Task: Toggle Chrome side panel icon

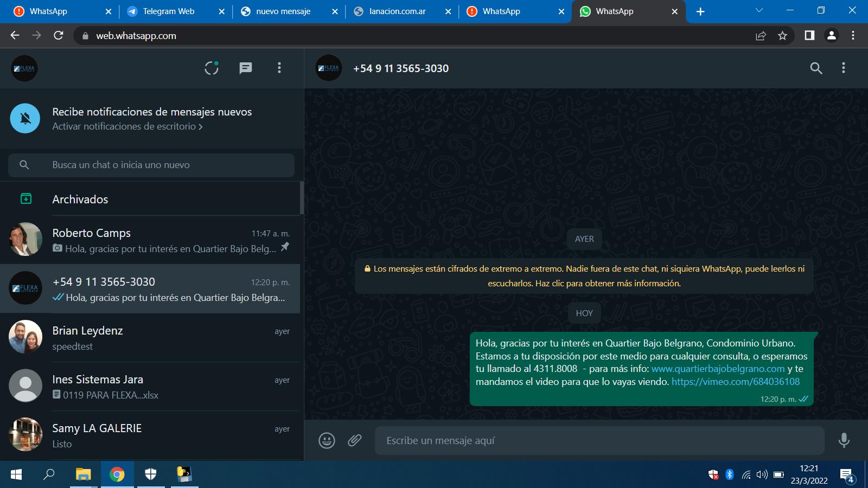Action: tap(809, 35)
